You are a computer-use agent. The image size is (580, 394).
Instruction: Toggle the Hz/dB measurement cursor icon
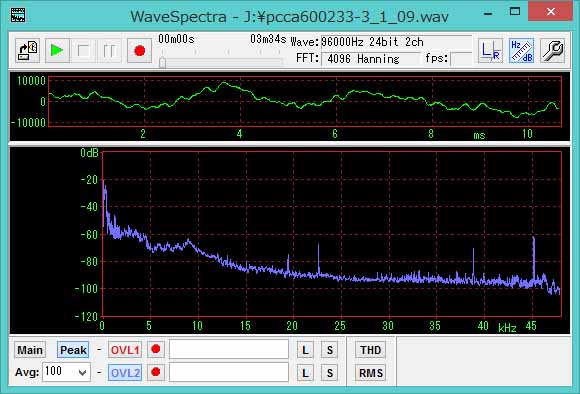(521, 50)
